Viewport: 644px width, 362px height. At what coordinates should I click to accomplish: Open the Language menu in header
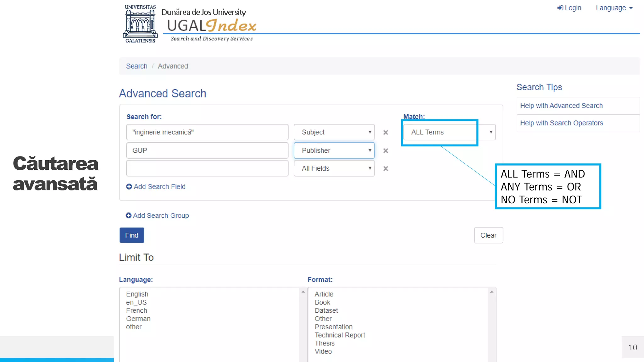(x=614, y=8)
